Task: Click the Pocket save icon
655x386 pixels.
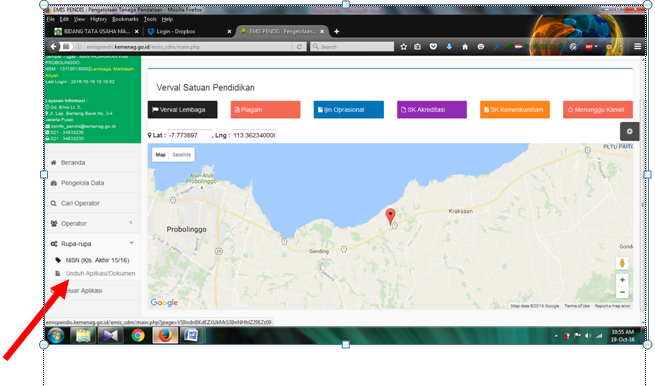Action: [433, 47]
